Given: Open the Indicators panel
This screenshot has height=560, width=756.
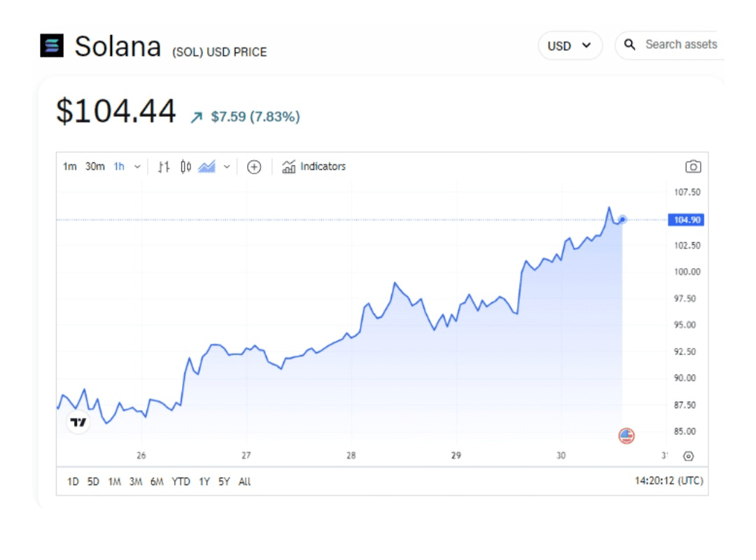Looking at the screenshot, I should 314,167.
